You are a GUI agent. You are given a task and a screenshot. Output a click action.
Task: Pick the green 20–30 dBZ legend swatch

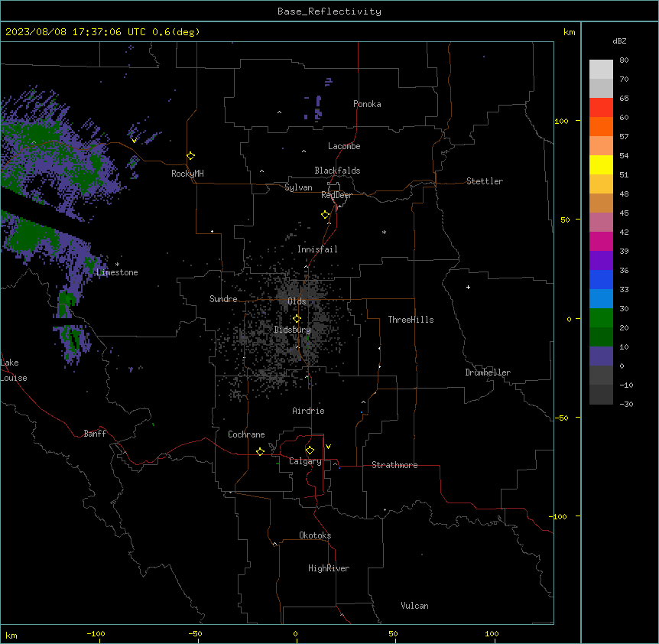tap(601, 318)
